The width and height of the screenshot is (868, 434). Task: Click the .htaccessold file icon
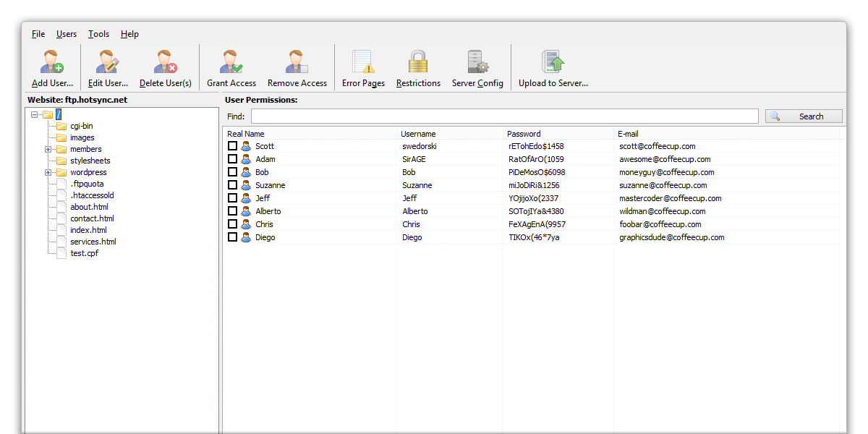61,195
